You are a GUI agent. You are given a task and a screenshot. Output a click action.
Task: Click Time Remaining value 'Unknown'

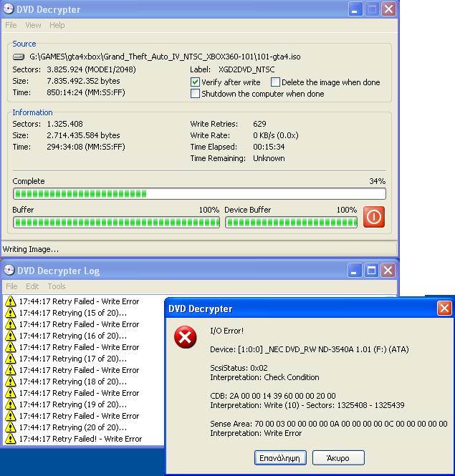pyautogui.click(x=269, y=158)
